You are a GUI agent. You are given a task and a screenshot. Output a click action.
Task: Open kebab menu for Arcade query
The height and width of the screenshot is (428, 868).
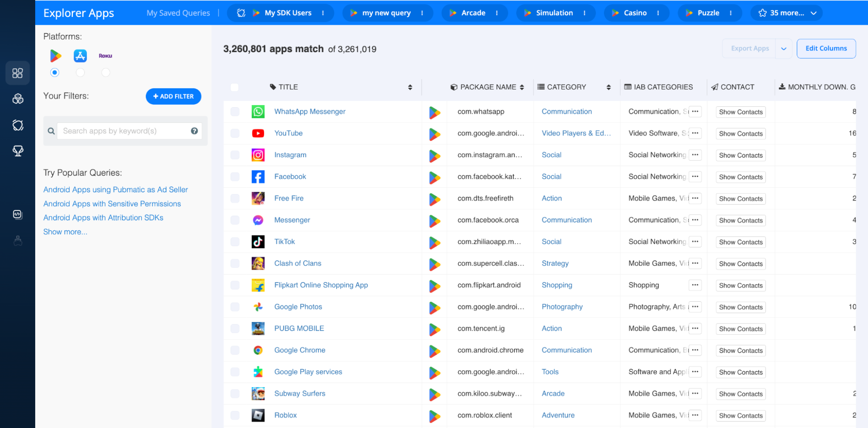[497, 13]
